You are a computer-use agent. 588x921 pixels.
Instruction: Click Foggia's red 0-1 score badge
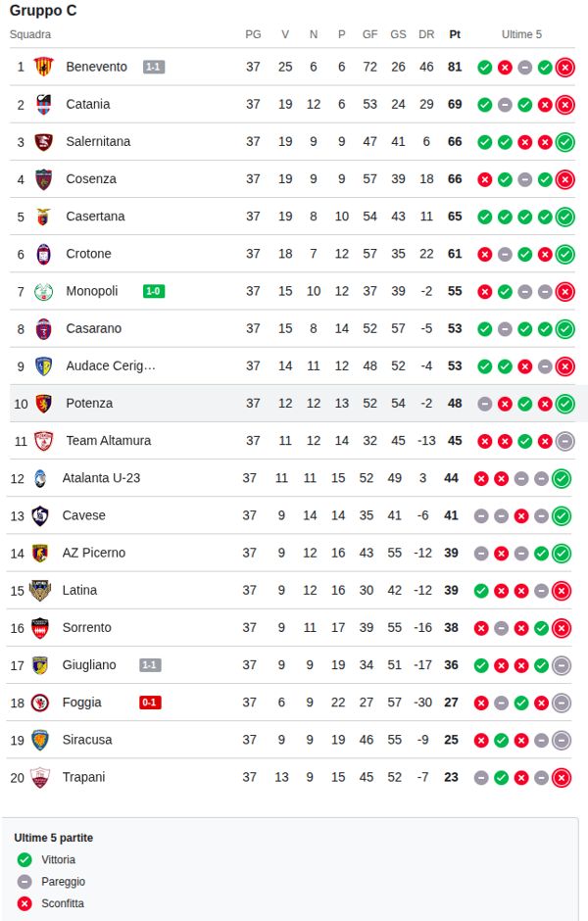(x=150, y=703)
